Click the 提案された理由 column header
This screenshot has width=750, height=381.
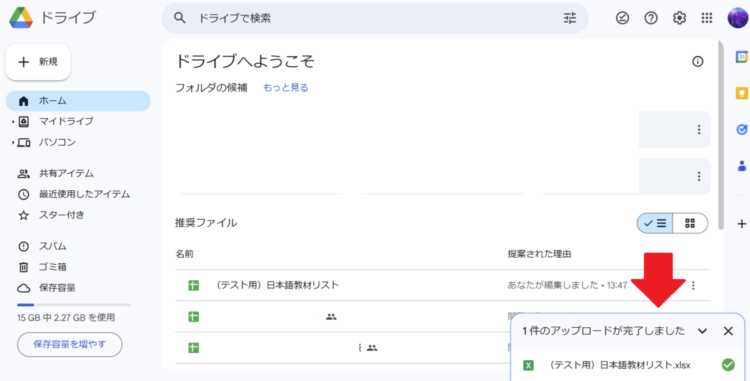540,254
